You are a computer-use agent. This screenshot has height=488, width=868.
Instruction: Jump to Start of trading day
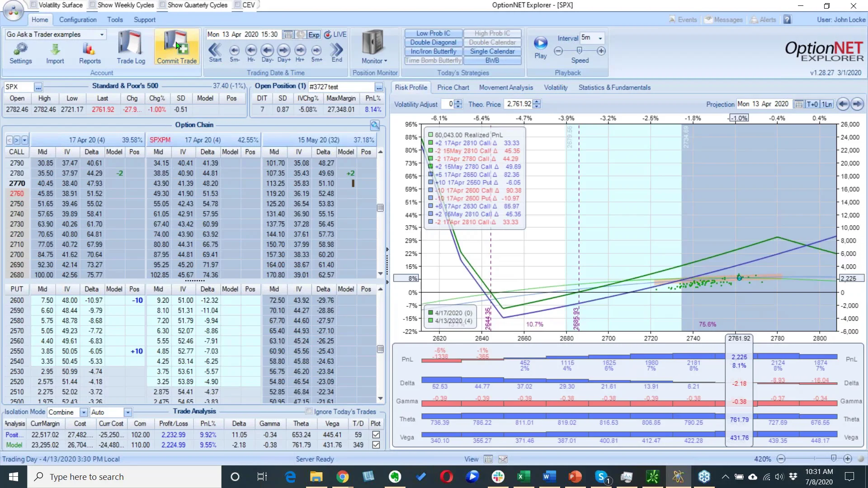[215, 52]
